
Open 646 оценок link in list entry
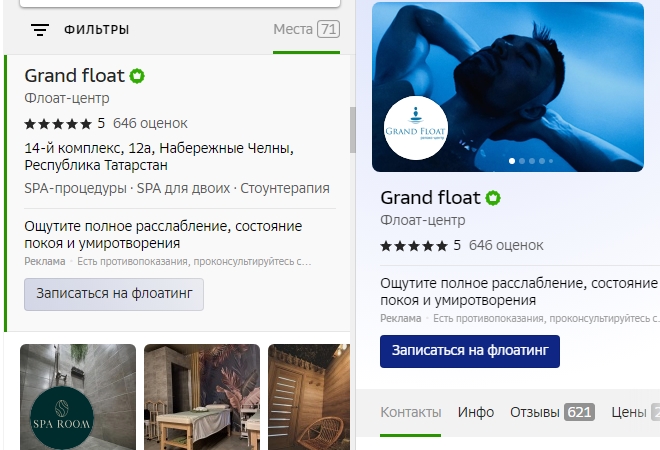150,124
